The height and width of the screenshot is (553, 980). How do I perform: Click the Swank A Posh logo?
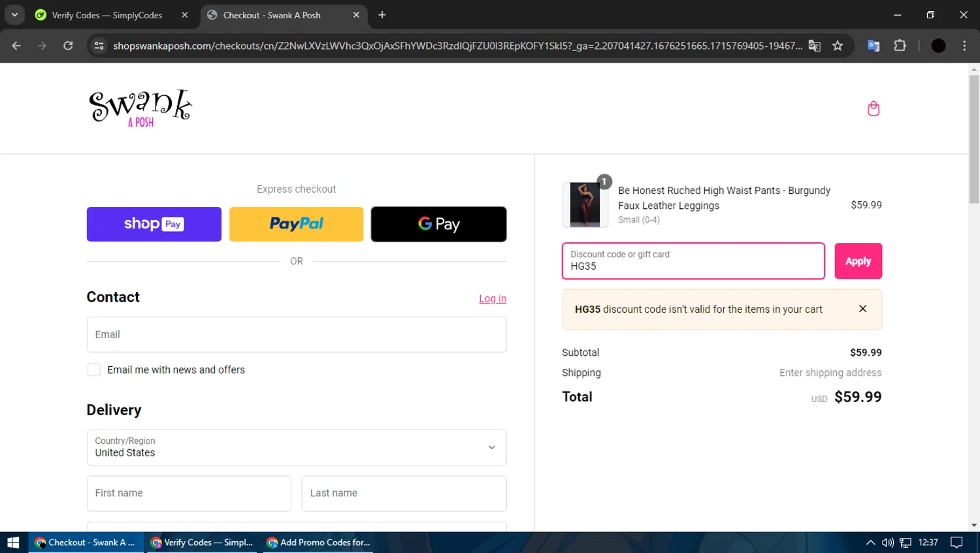pos(140,108)
